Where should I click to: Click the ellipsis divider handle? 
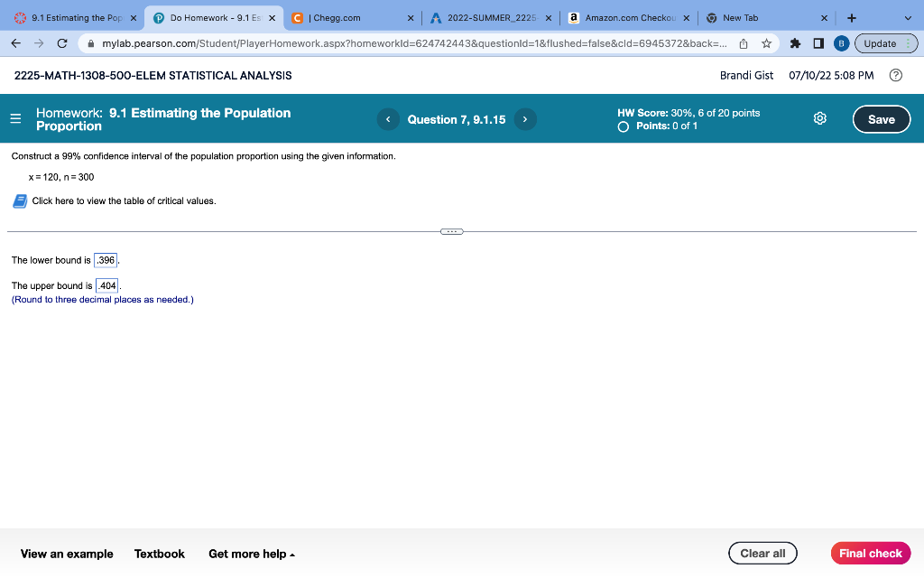click(452, 232)
